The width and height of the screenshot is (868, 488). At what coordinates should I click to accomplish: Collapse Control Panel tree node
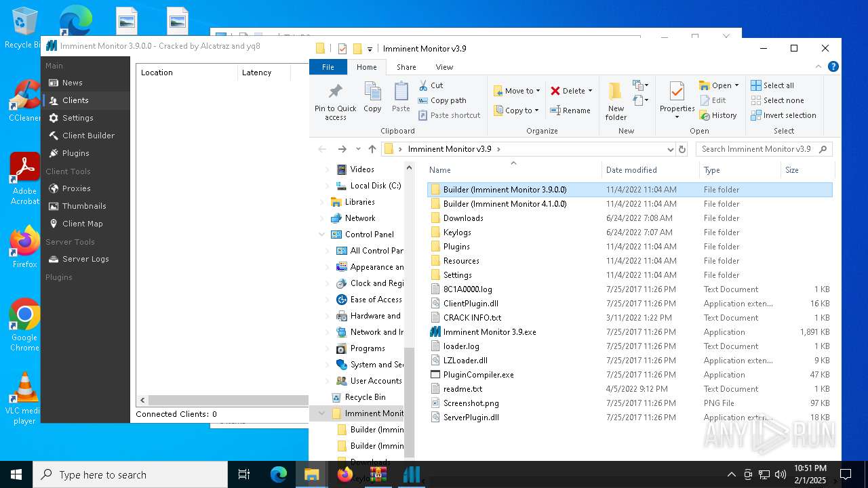click(x=322, y=235)
